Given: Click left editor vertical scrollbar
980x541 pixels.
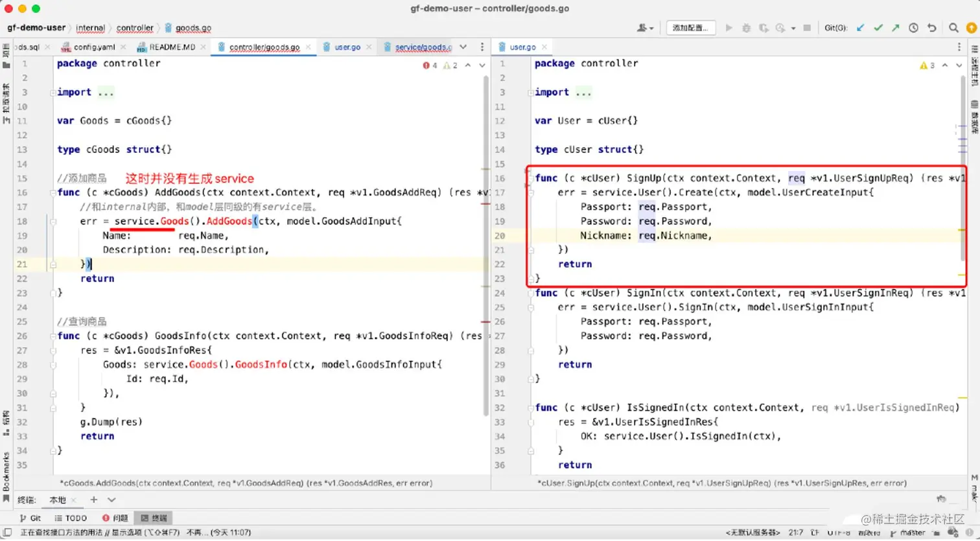Looking at the screenshot, I should click(x=486, y=246).
